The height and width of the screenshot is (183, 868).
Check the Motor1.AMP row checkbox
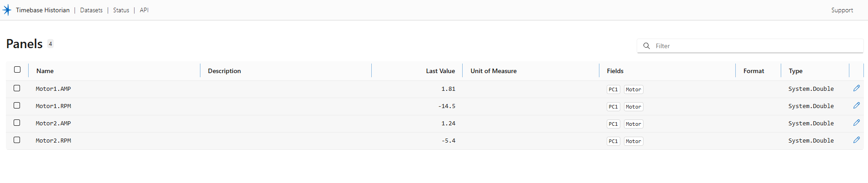coord(17,88)
